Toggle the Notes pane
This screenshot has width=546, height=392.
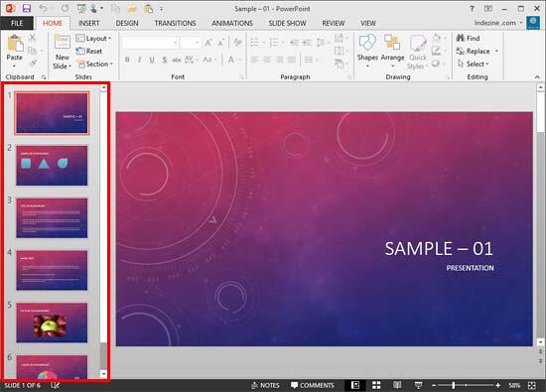(x=265, y=385)
